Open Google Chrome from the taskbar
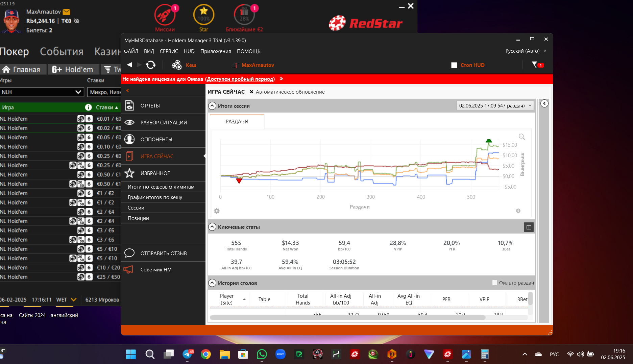633x364 pixels. (x=206, y=354)
